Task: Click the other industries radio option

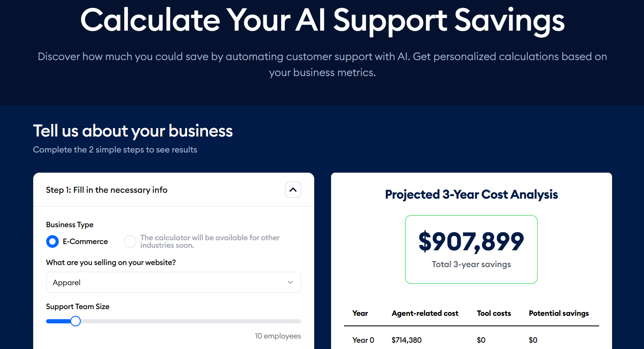Action: point(130,241)
